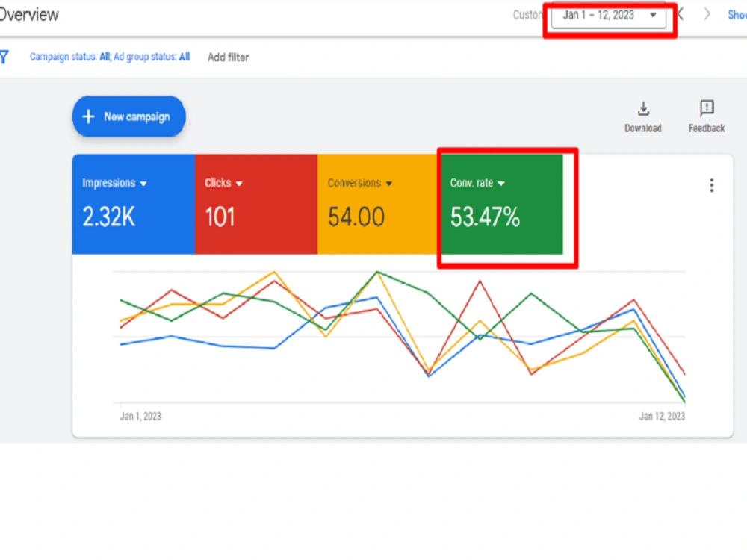Expand the Conversions metric dropdown
Screen dimensions: 747x560
pos(389,184)
